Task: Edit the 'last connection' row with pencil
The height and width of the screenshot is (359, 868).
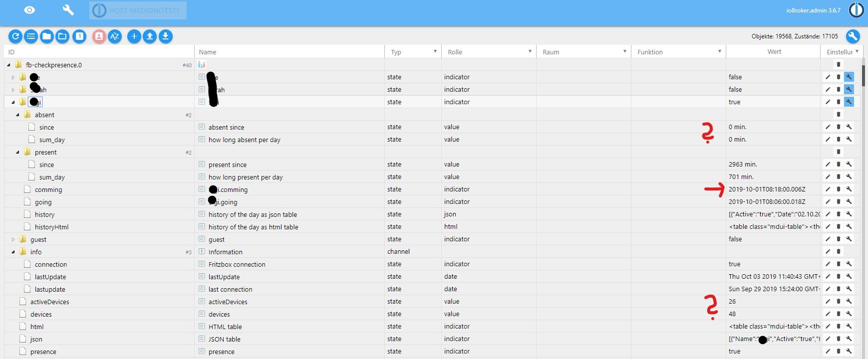Action: click(828, 289)
